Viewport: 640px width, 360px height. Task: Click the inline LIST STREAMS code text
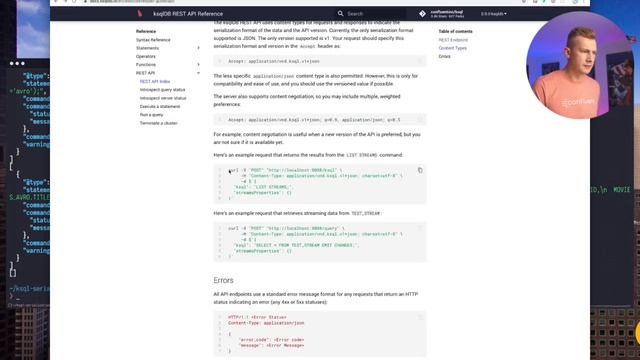click(x=362, y=155)
